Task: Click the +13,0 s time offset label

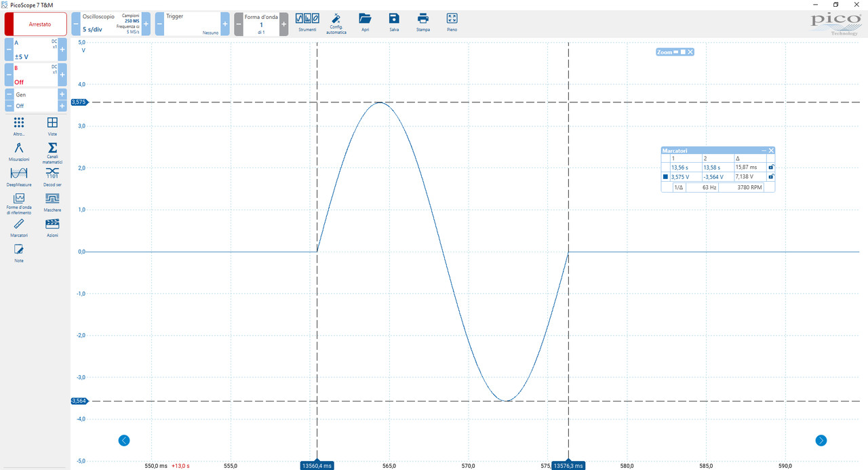Action: coord(180,466)
